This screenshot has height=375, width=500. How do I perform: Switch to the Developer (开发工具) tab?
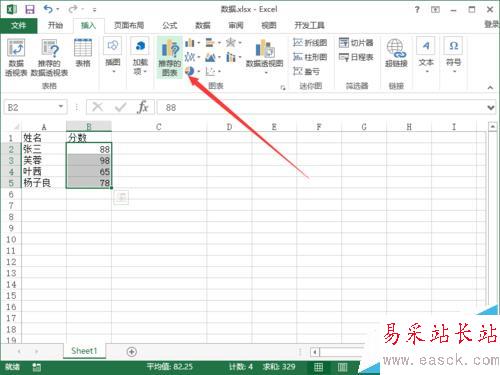pos(309,25)
